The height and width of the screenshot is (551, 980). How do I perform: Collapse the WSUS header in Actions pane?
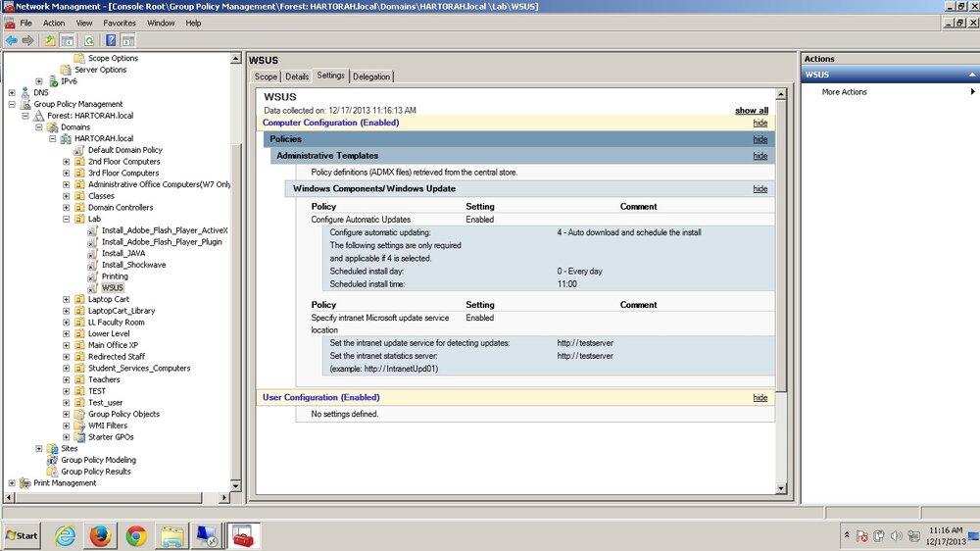click(x=972, y=75)
